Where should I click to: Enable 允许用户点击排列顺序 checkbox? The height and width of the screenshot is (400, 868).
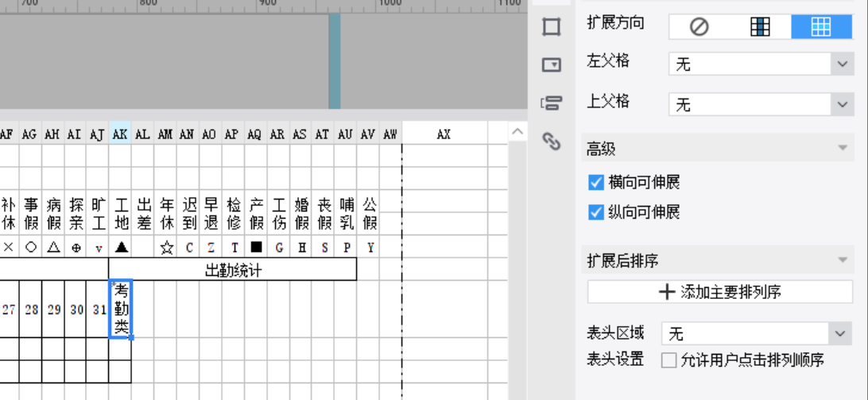(x=668, y=361)
